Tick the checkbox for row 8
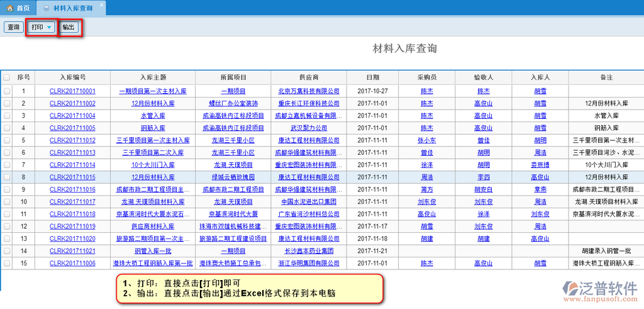The width and height of the screenshot is (644, 309). 7,177
